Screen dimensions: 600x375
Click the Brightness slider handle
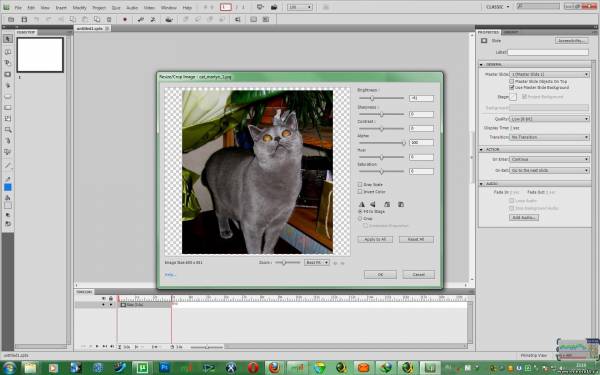372,98
